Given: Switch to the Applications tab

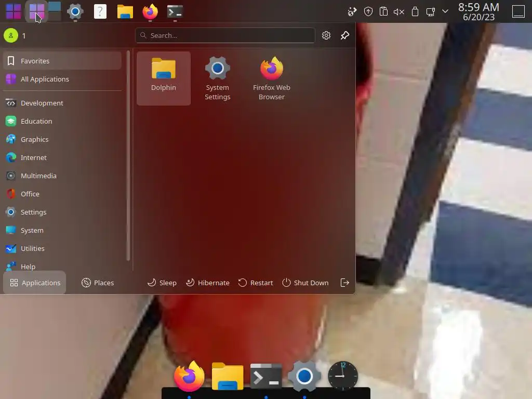Looking at the screenshot, I should click(x=35, y=283).
